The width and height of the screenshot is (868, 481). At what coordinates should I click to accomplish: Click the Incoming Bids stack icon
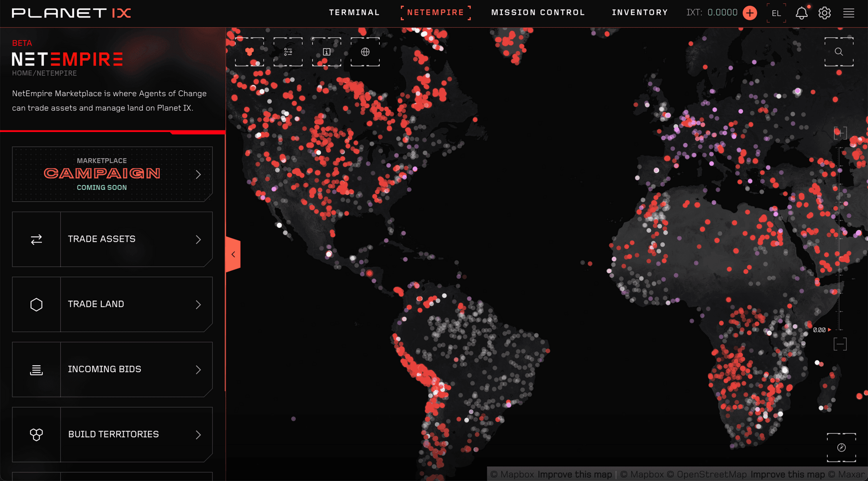pyautogui.click(x=37, y=369)
